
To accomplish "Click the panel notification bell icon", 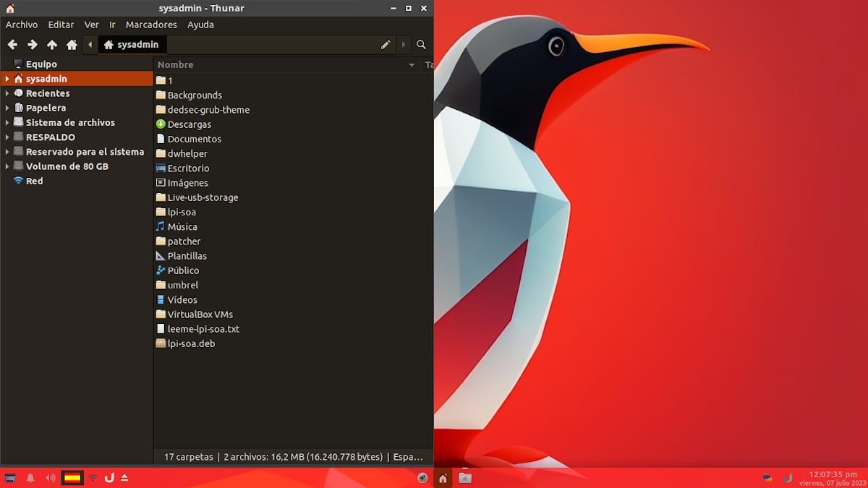I will (30, 478).
